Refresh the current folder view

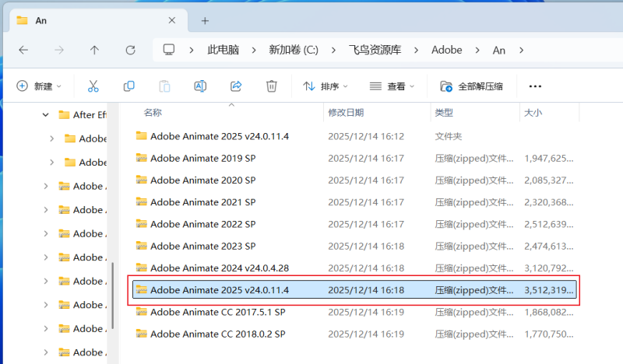pyautogui.click(x=130, y=50)
